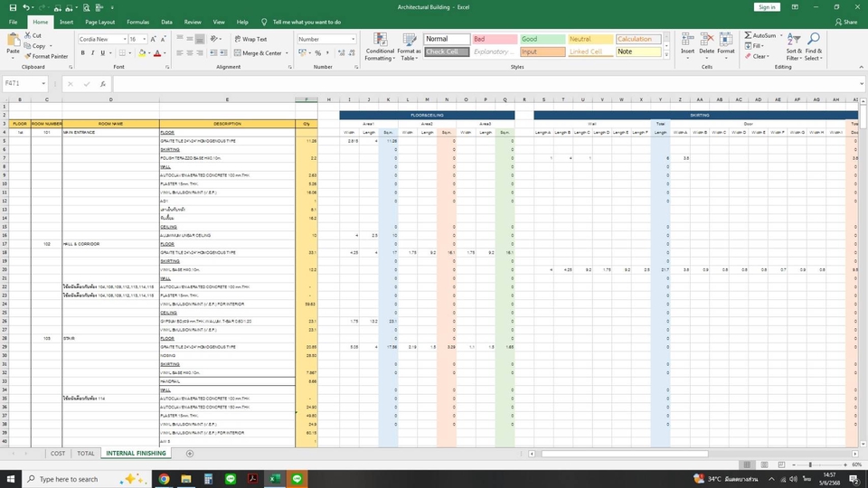Open the Formulas ribbon tab
Viewport: 868px width, 488px height.
tap(138, 22)
